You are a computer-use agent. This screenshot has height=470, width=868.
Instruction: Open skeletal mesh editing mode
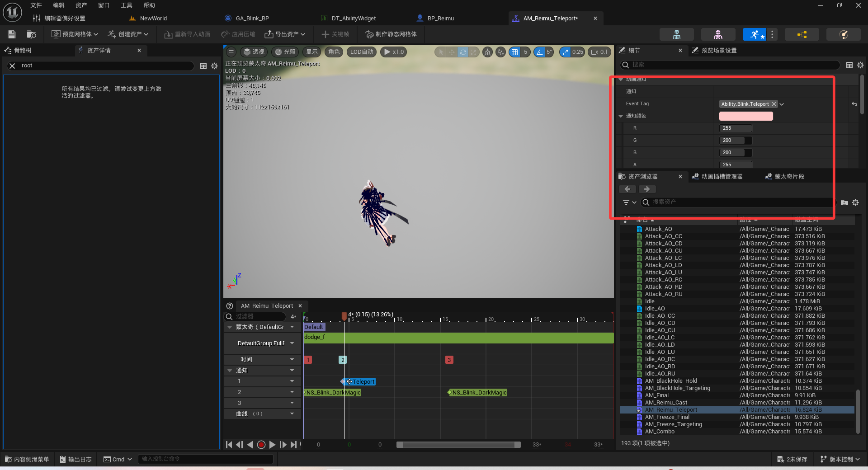718,34
